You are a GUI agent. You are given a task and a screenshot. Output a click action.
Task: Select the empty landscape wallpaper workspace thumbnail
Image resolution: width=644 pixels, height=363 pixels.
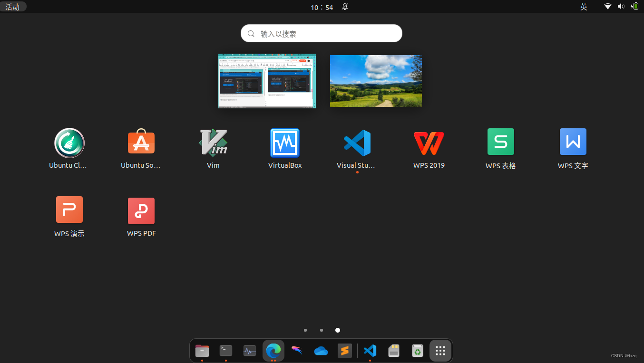click(376, 81)
